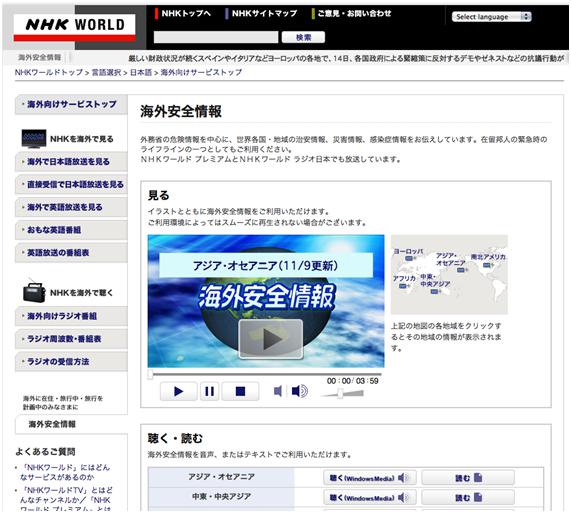Click the 検索 search button

pyautogui.click(x=303, y=37)
